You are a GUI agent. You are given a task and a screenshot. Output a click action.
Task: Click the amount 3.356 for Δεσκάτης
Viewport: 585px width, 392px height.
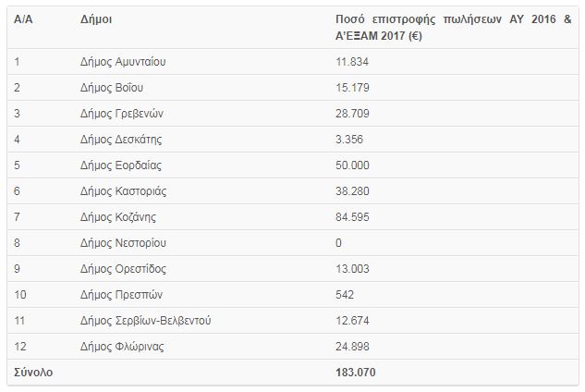(349, 140)
